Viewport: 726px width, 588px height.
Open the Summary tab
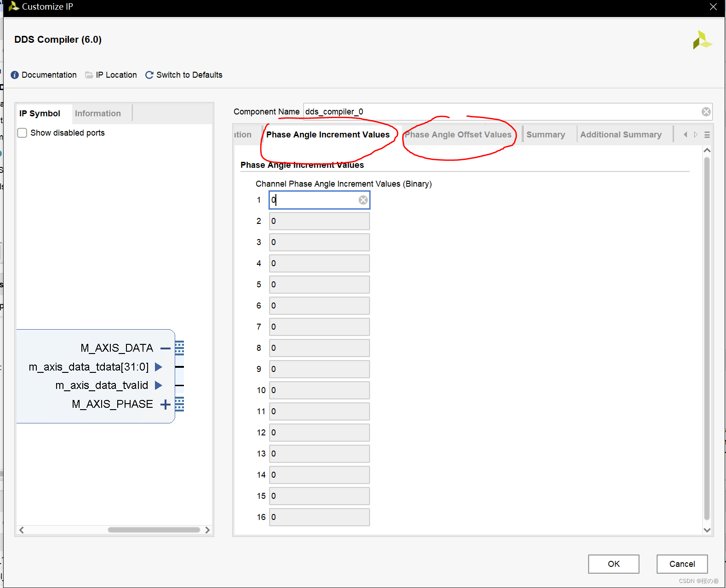click(546, 135)
